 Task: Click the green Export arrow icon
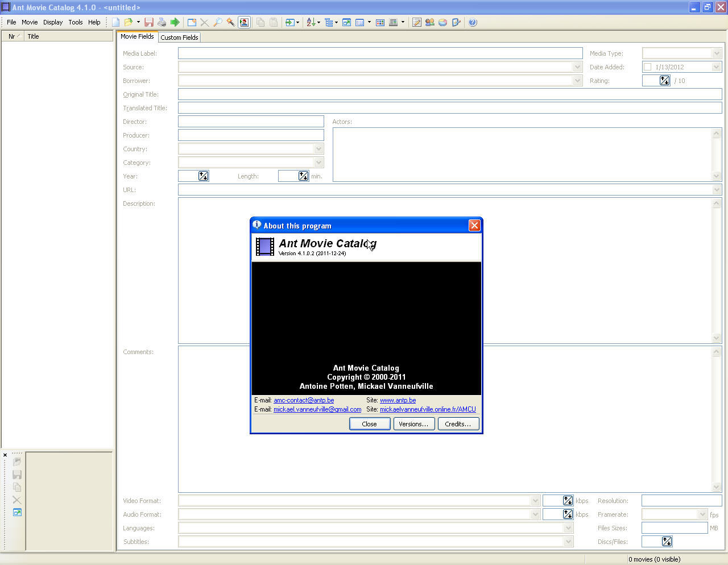[175, 22]
